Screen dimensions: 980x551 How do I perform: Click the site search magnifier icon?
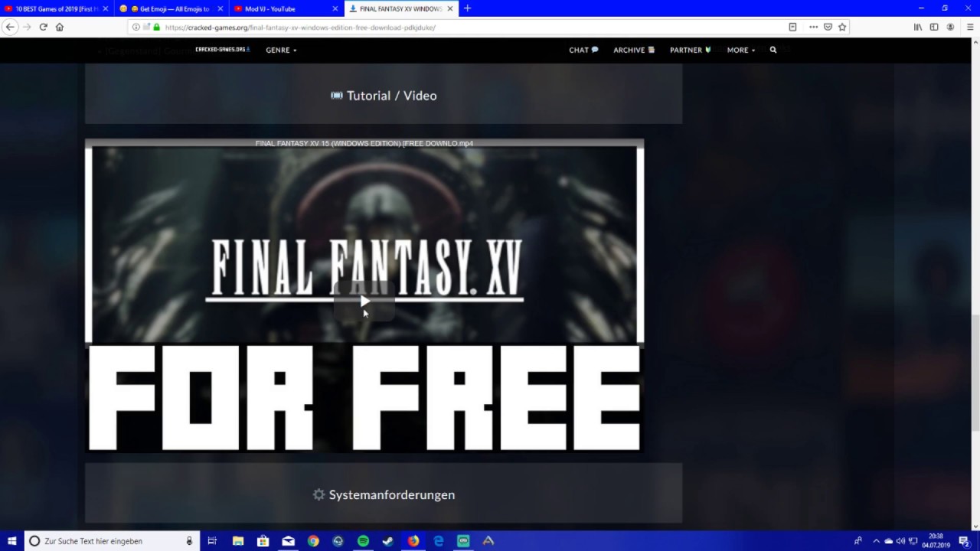pos(773,50)
